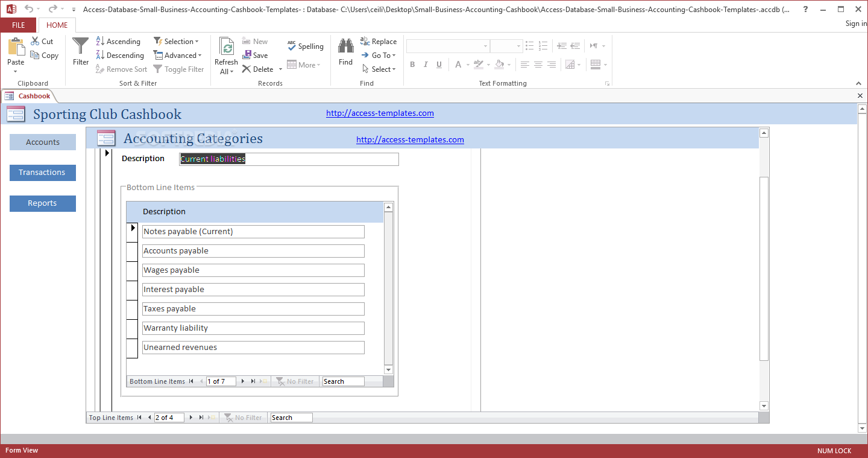Cut selection with the scissors icon
Image resolution: width=868 pixels, height=458 pixels.
[42, 42]
